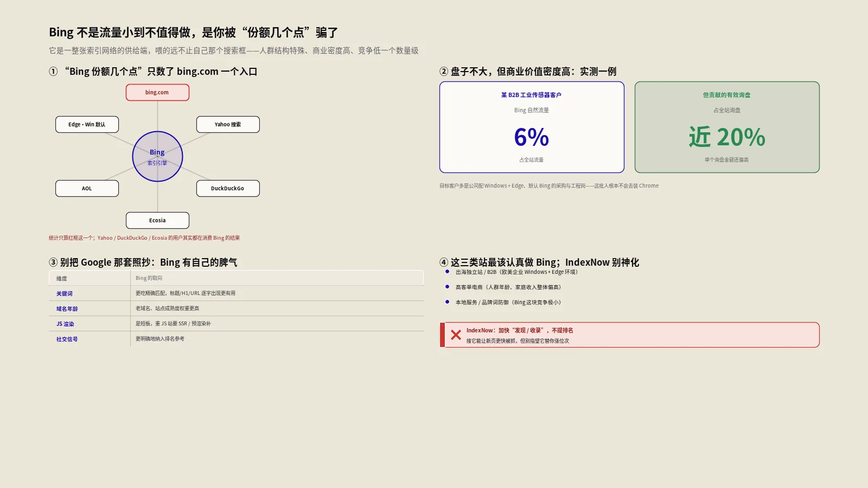Click the Edge · Win 默认 node
Viewport: 868px width, 488px height.
click(x=87, y=124)
